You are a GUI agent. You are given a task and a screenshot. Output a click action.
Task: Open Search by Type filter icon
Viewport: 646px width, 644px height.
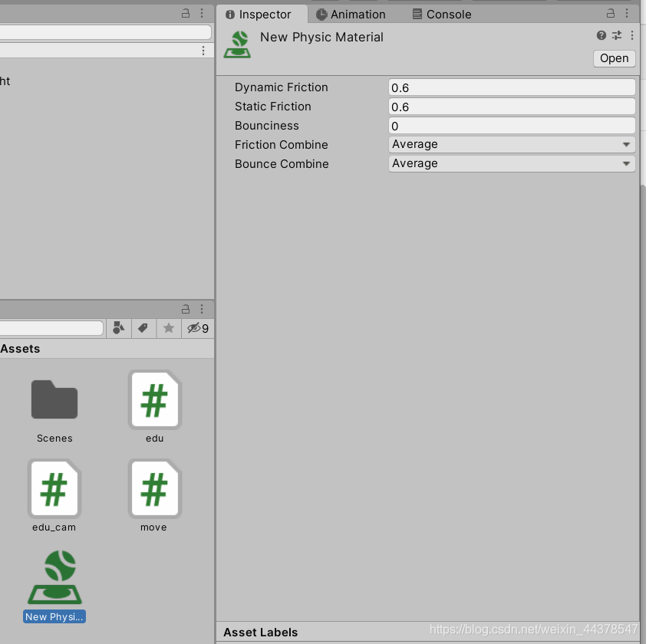point(119,328)
